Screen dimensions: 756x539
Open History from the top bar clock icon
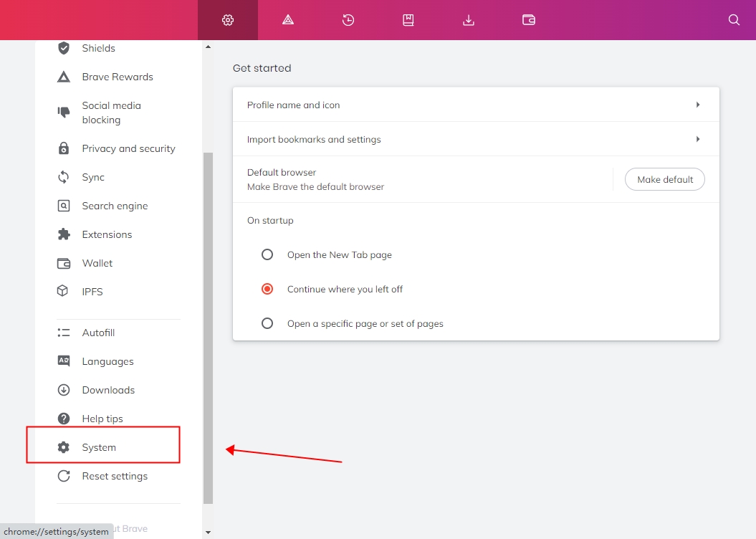coord(348,20)
